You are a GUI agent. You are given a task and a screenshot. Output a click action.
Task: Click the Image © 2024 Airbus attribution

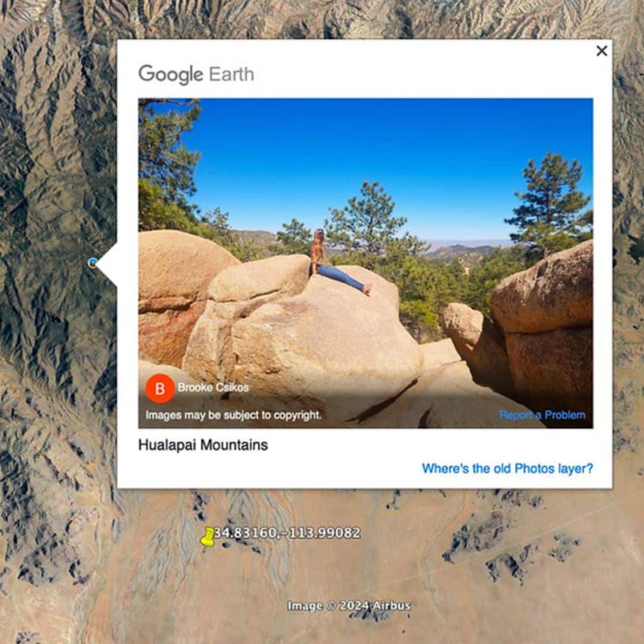pos(349,606)
